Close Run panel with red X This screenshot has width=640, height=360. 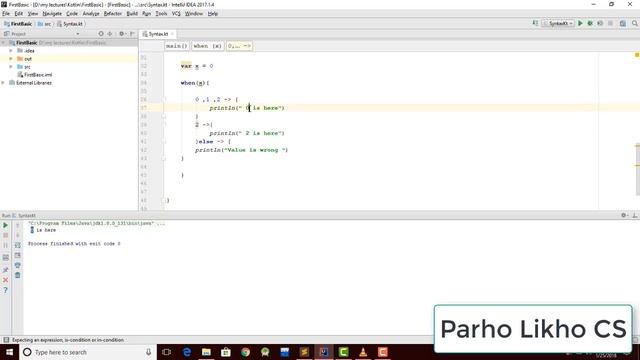(6, 280)
